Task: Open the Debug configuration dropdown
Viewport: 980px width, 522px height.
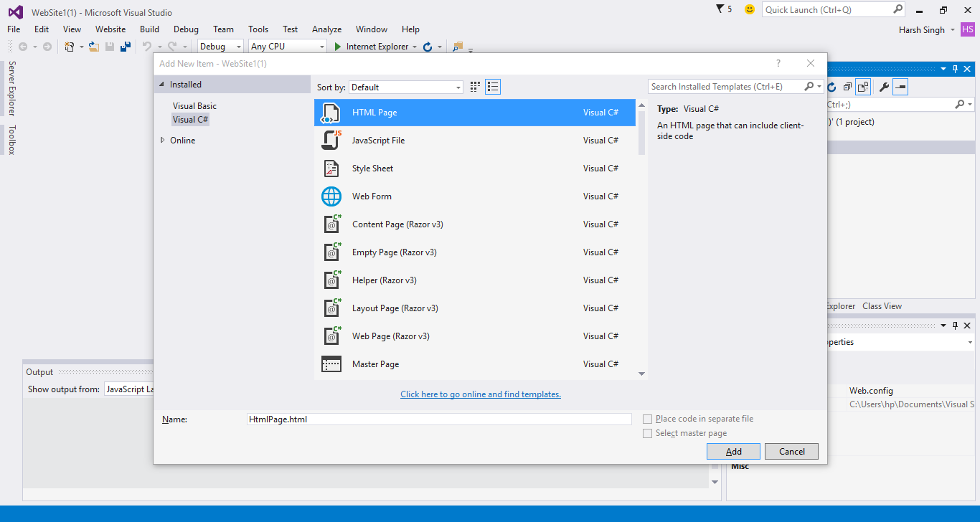Action: coord(221,47)
